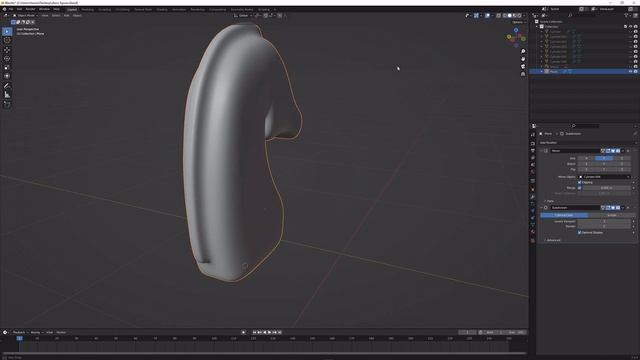
Task: Select Catmull-Clark subdivision type
Action: point(564,215)
